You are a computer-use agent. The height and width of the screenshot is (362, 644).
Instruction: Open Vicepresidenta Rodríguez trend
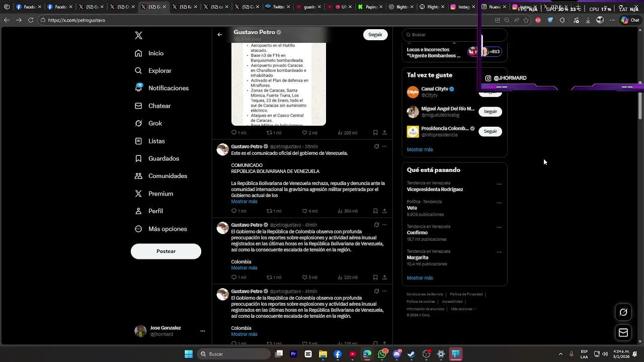[x=435, y=190]
